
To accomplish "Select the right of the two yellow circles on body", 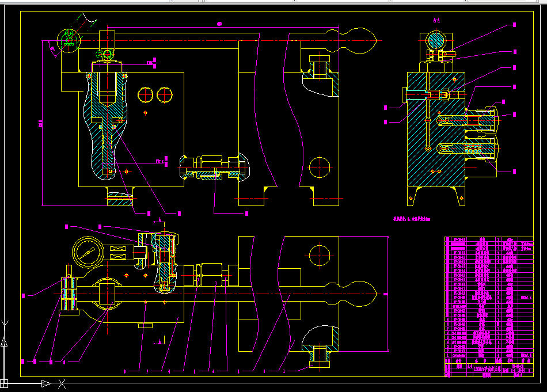I will pyautogui.click(x=165, y=94).
